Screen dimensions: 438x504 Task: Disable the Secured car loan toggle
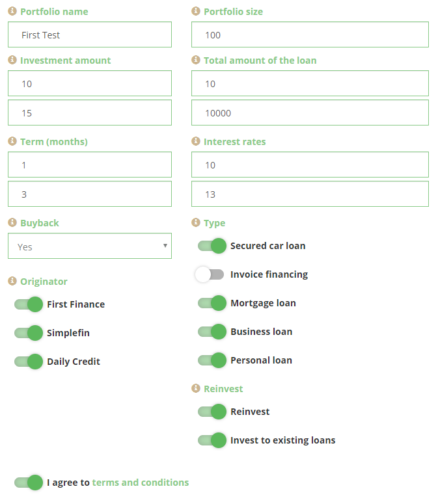[x=212, y=246]
